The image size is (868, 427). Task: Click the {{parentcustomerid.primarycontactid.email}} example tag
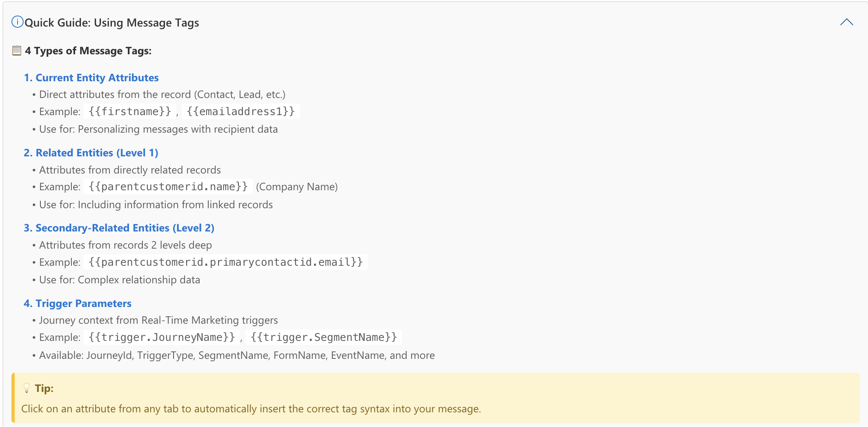(225, 262)
